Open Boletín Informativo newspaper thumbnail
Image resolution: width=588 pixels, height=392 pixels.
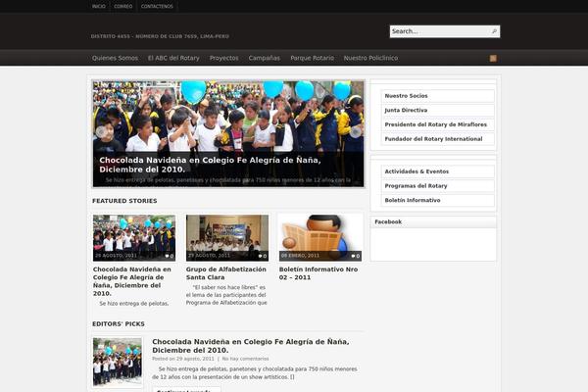[x=320, y=238]
